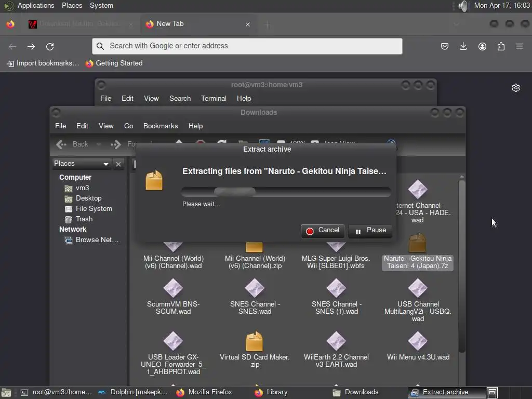The width and height of the screenshot is (532, 399).
Task: Open terminal window Search menu
Action: (x=180, y=98)
